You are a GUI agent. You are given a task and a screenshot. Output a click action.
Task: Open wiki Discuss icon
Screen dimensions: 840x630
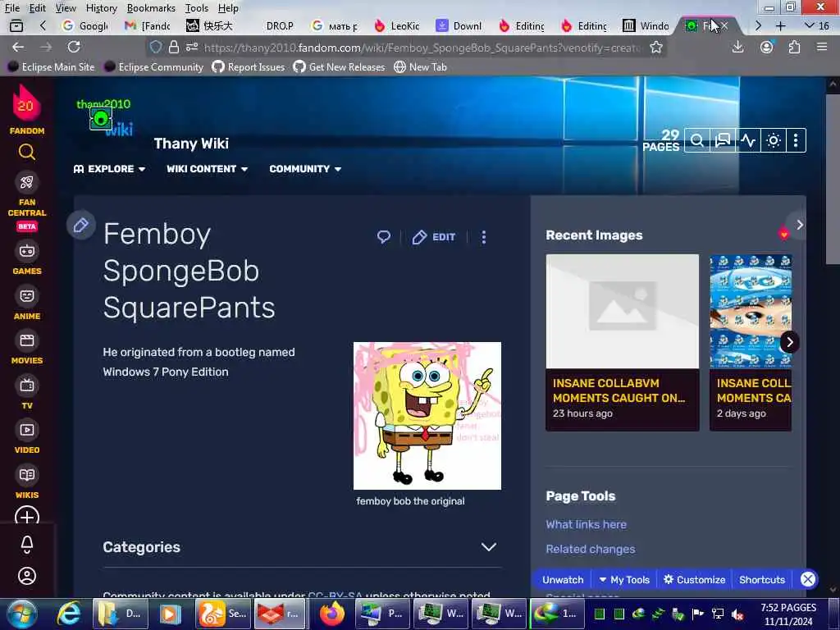[x=722, y=140]
